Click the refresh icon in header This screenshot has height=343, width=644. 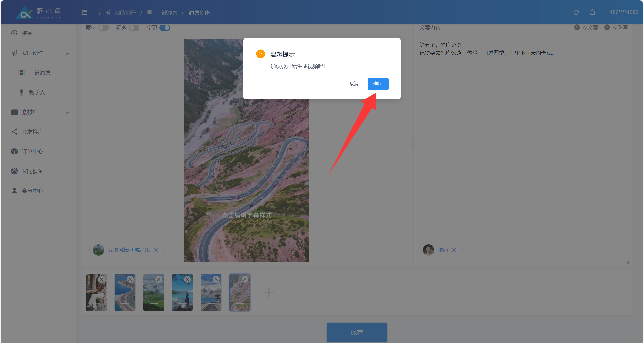[576, 12]
